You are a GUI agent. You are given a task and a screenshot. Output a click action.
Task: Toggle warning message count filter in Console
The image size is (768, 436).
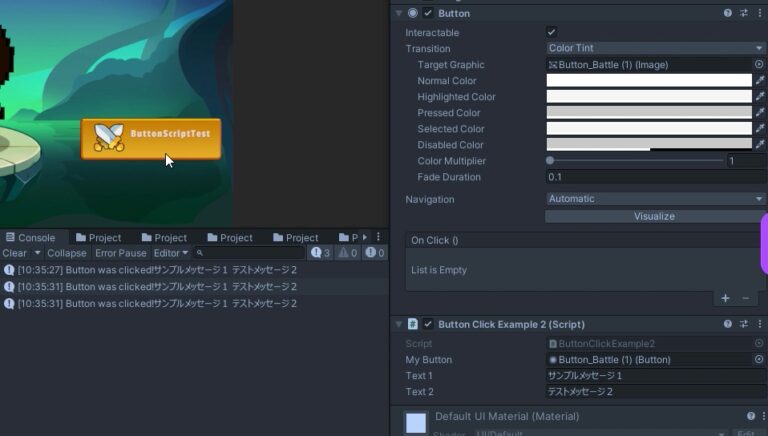[348, 253]
